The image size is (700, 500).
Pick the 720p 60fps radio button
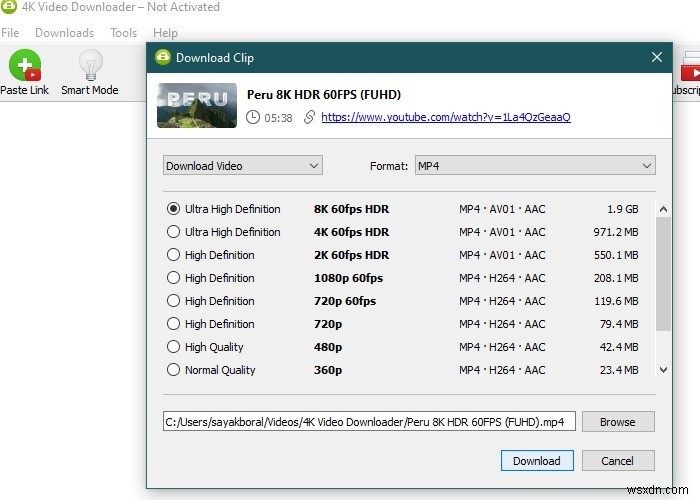click(173, 301)
